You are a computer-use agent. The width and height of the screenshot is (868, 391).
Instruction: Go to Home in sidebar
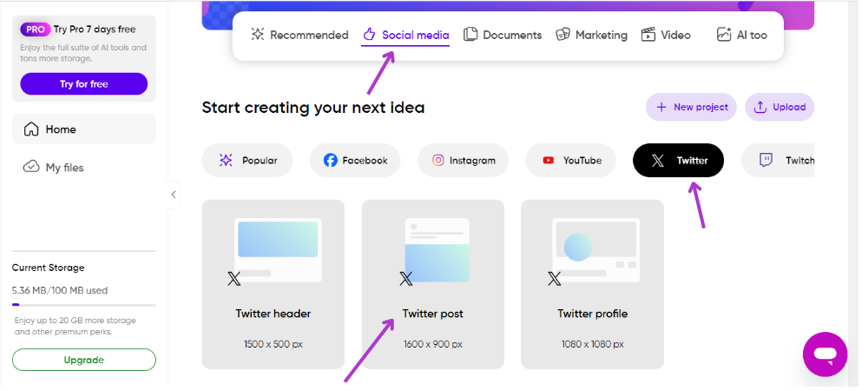84,129
